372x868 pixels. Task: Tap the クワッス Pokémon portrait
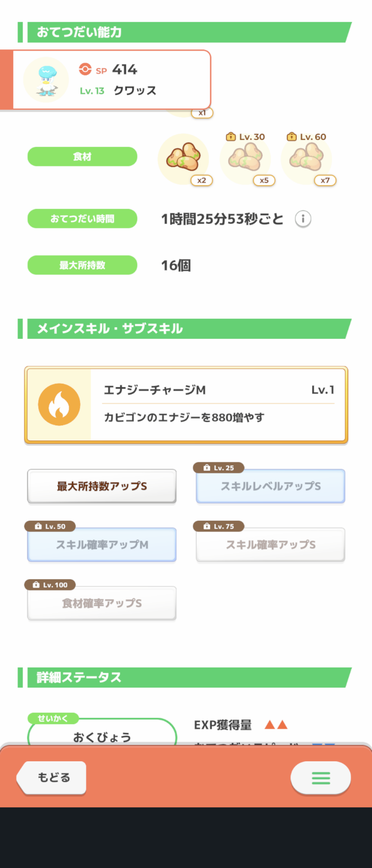pyautogui.click(x=46, y=79)
